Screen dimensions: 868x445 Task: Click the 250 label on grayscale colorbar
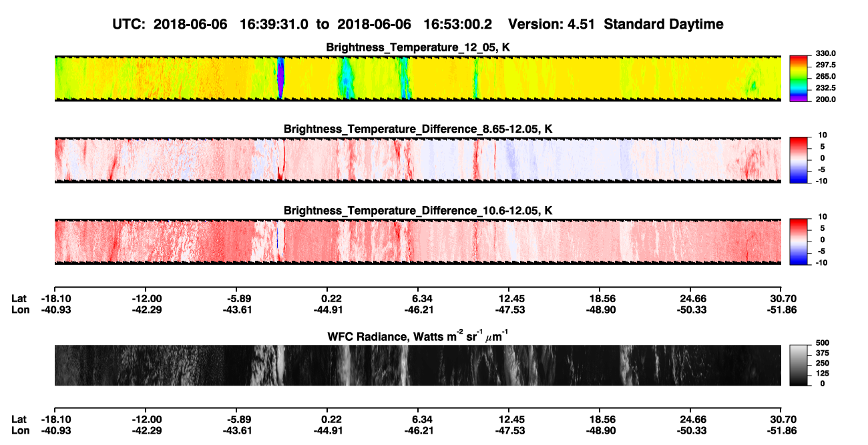tap(822, 363)
